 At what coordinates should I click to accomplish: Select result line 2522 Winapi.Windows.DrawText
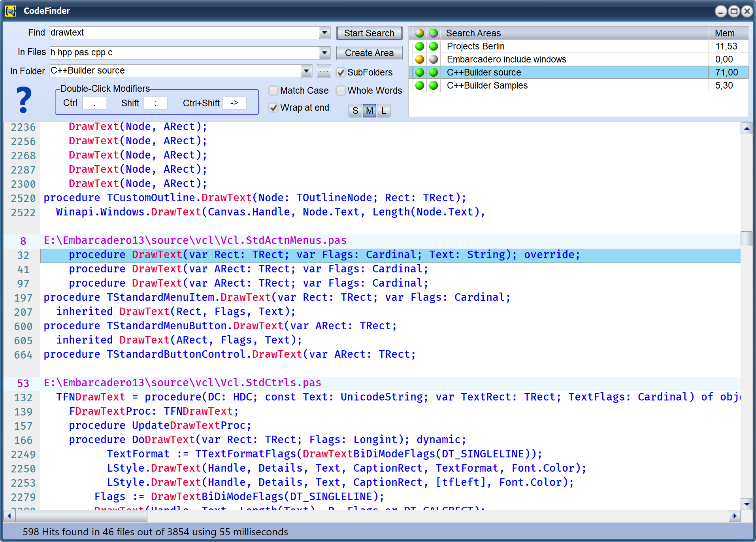(271, 212)
